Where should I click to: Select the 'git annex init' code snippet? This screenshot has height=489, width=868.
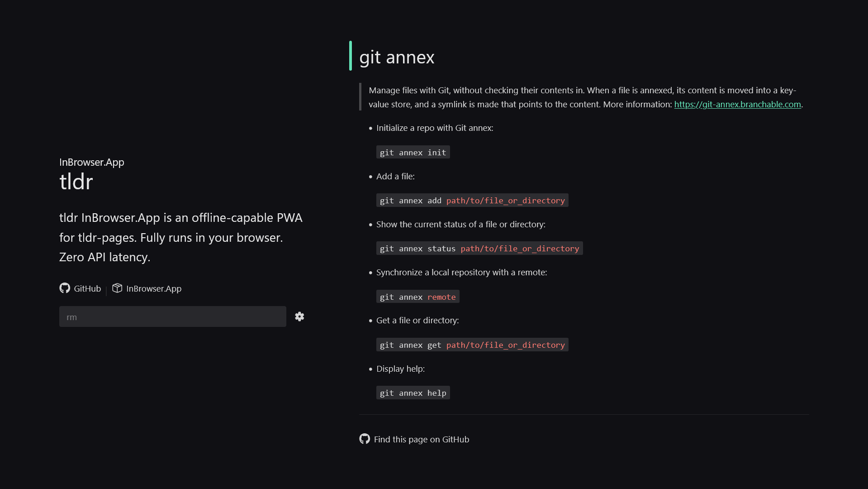pos(413,152)
